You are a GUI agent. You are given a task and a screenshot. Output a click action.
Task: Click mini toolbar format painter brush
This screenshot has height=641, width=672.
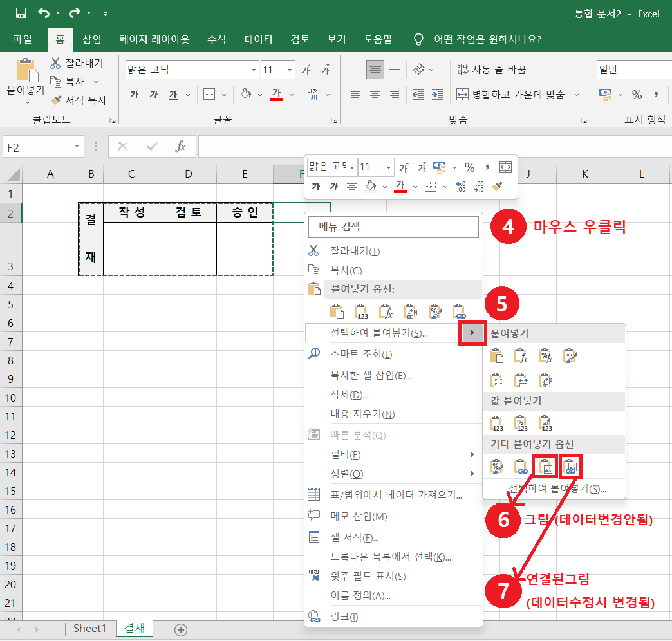(497, 187)
